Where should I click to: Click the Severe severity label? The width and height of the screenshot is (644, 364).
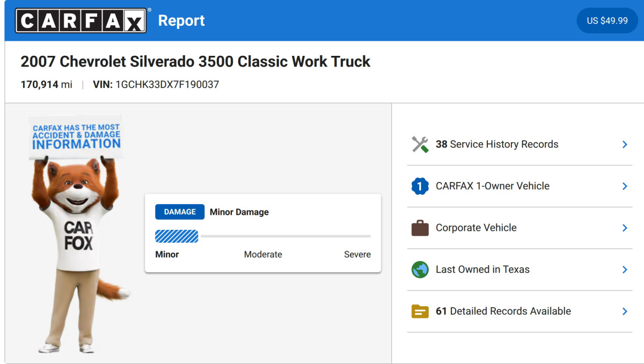click(x=357, y=254)
